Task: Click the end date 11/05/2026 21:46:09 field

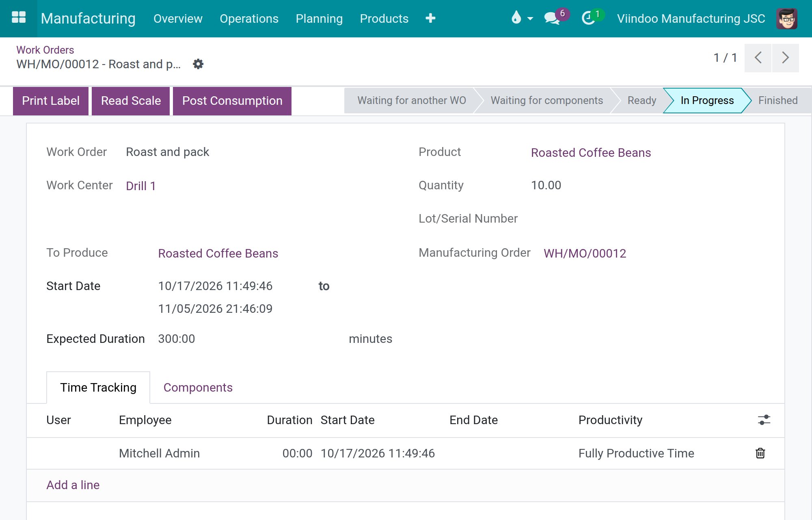Action: tap(215, 309)
